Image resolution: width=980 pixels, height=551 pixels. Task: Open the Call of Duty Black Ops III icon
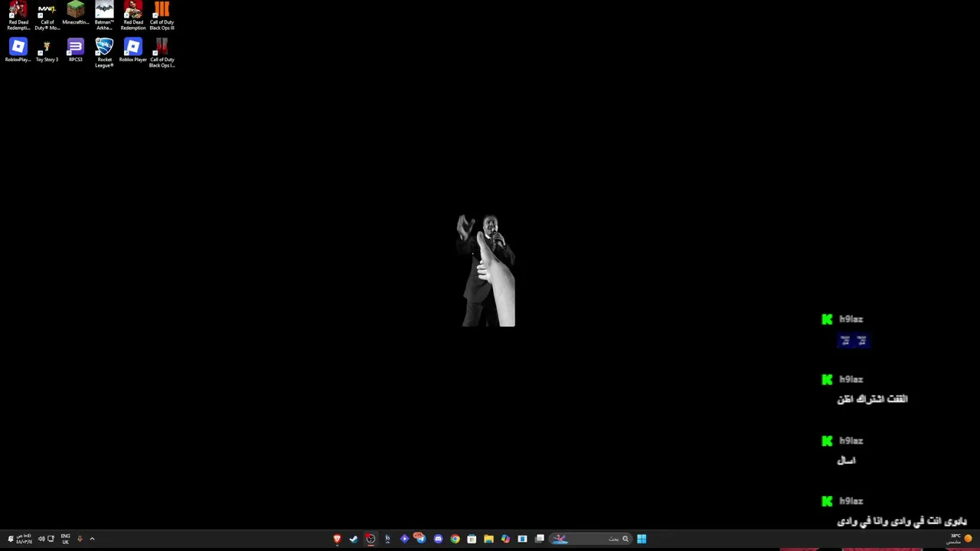tap(162, 16)
